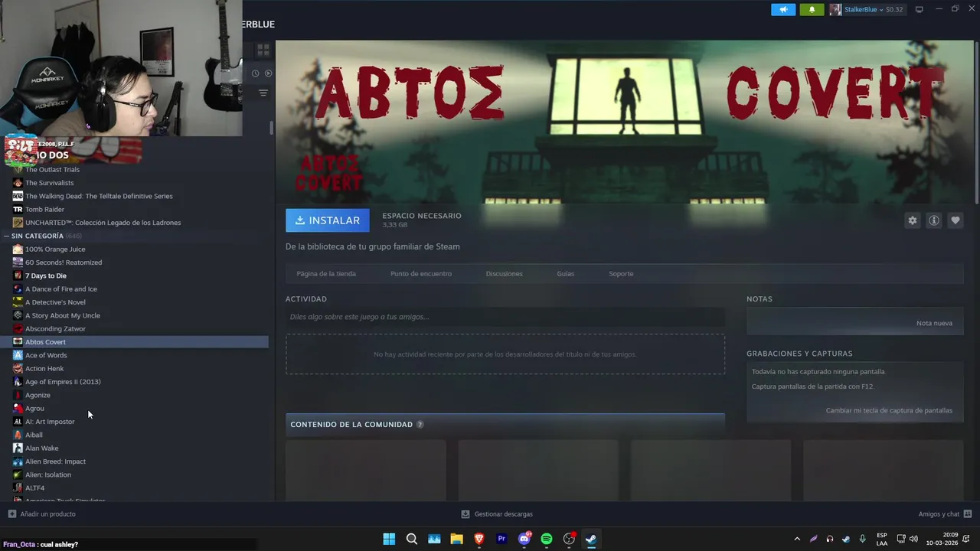The width and height of the screenshot is (980, 551).
Task: Click the activity message input field
Action: click(x=505, y=317)
